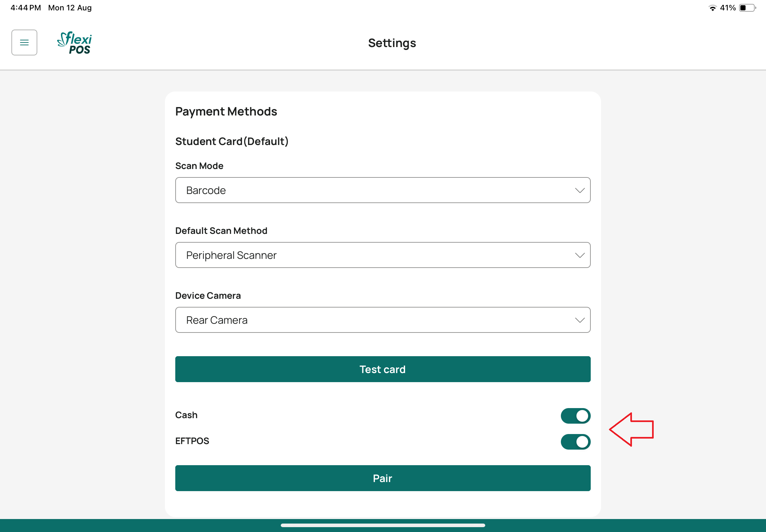Click the red arrow annotation
The width and height of the screenshot is (766, 532).
click(x=631, y=429)
